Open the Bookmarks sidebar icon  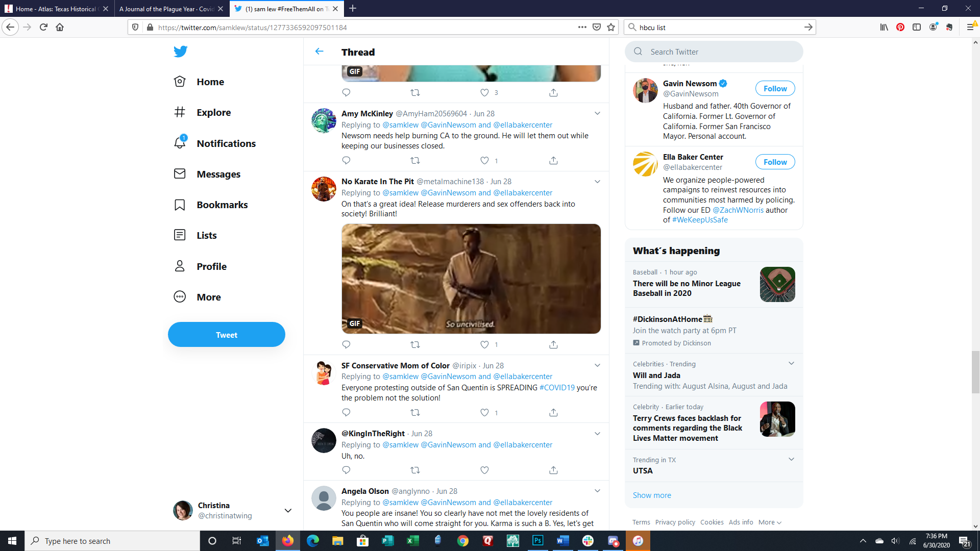tap(180, 205)
